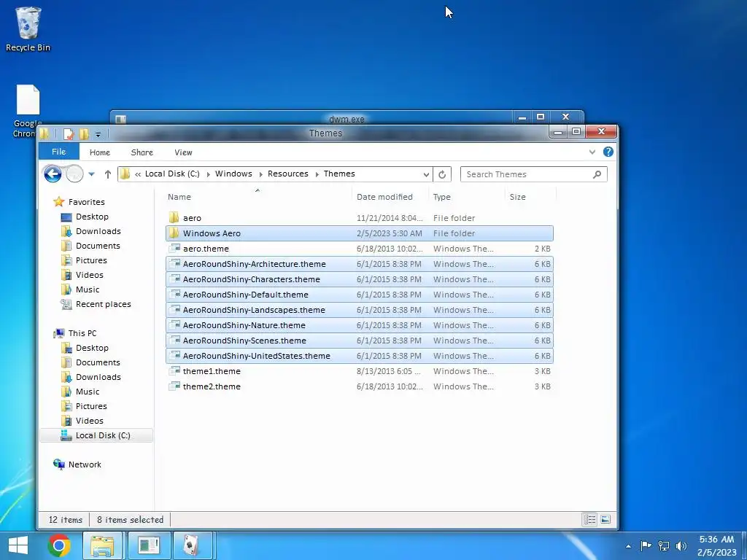
Task: Open the Recycle Bin desktop icon
Action: [x=28, y=28]
